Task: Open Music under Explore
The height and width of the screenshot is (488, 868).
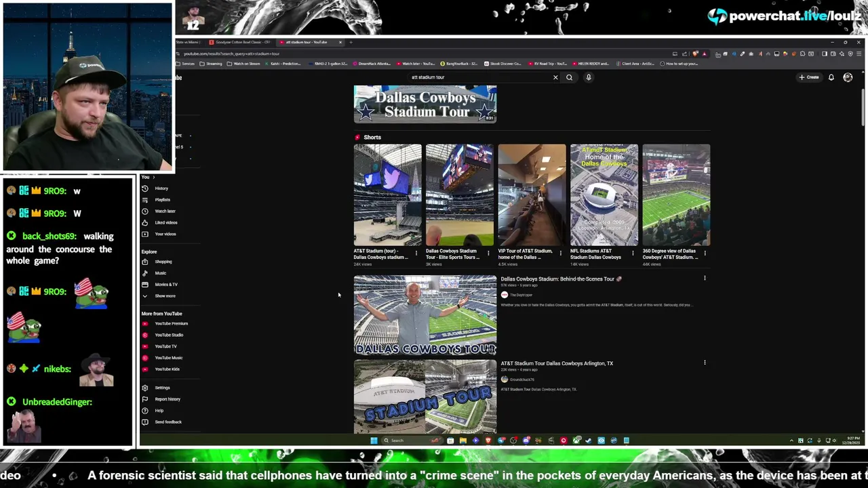Action: coord(154,273)
